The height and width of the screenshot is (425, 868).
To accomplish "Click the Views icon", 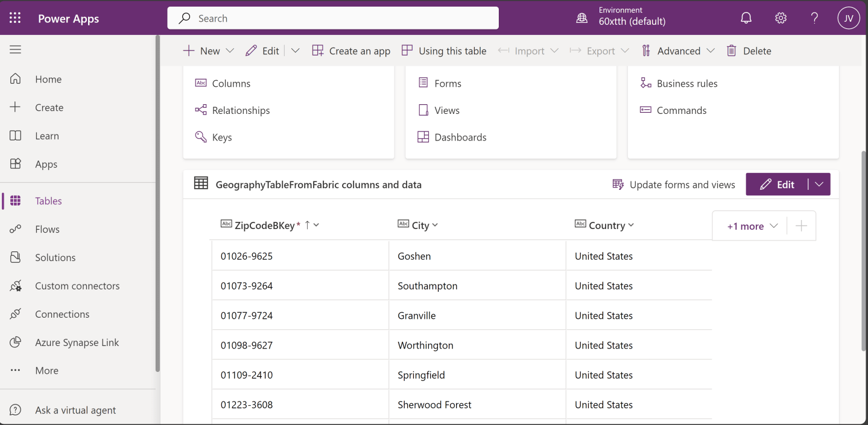I will pos(423,110).
